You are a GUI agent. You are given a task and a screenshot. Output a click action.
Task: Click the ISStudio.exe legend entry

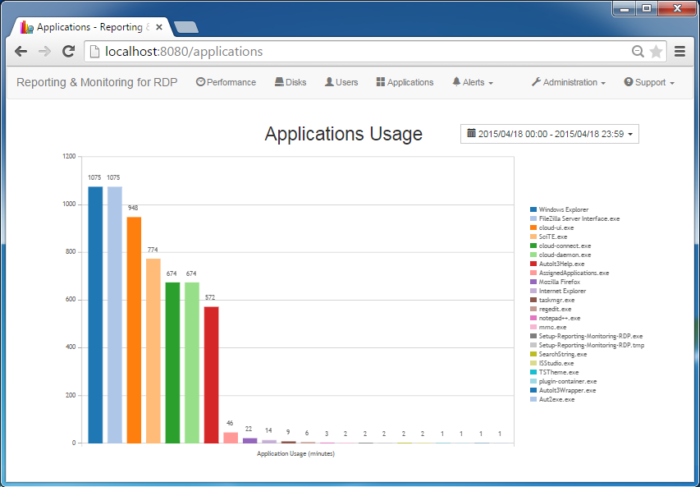[552, 363]
